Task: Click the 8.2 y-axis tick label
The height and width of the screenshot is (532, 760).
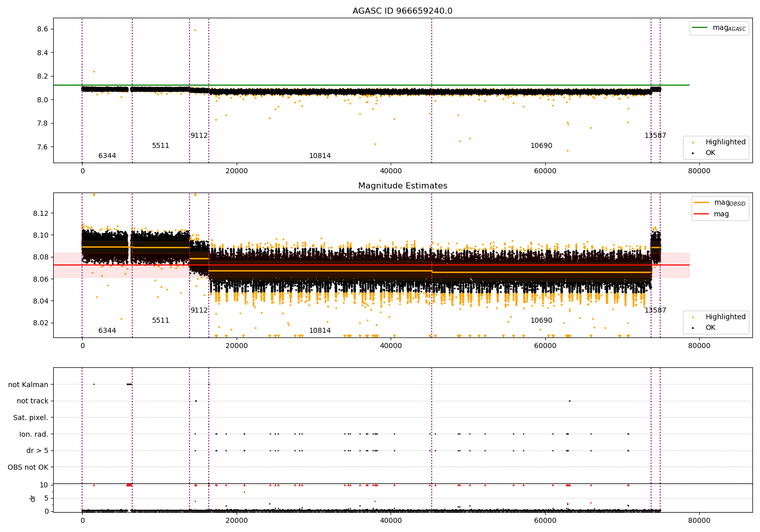Action: pos(43,76)
